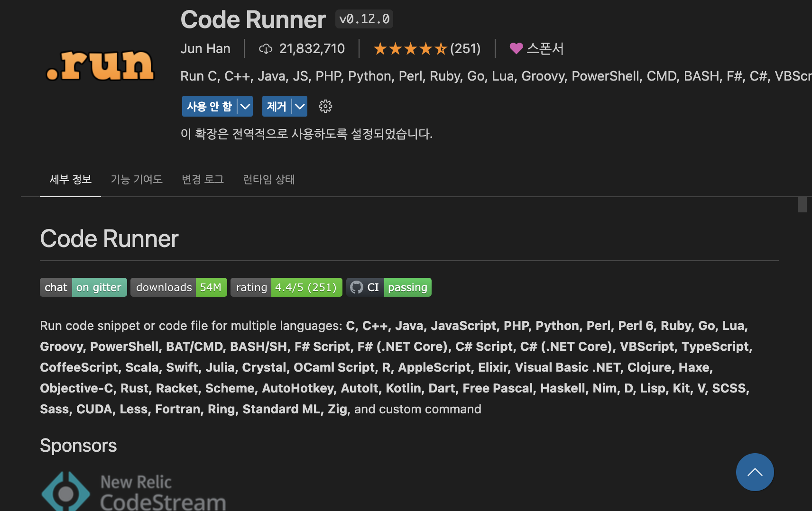Image resolution: width=812 pixels, height=511 pixels.
Task: Click the Code Runner readme heading
Action: [x=109, y=238]
